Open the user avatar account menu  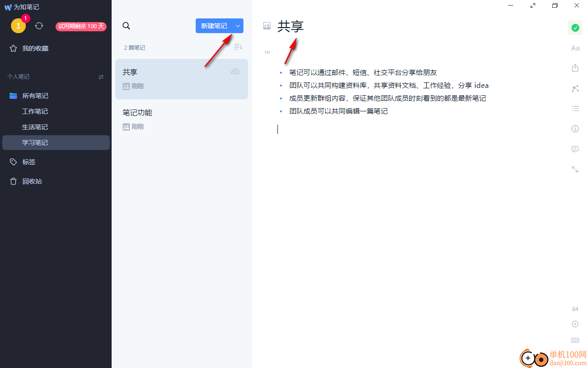pos(18,26)
